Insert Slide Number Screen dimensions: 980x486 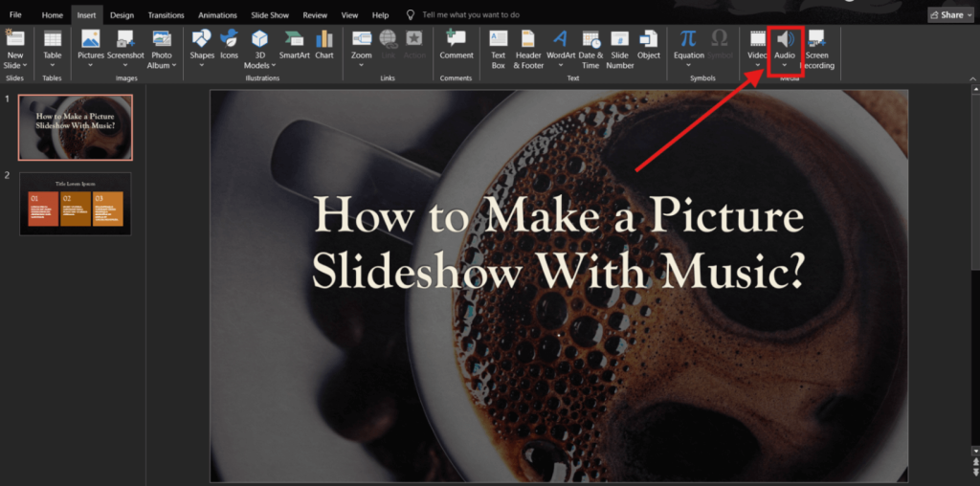click(x=620, y=49)
